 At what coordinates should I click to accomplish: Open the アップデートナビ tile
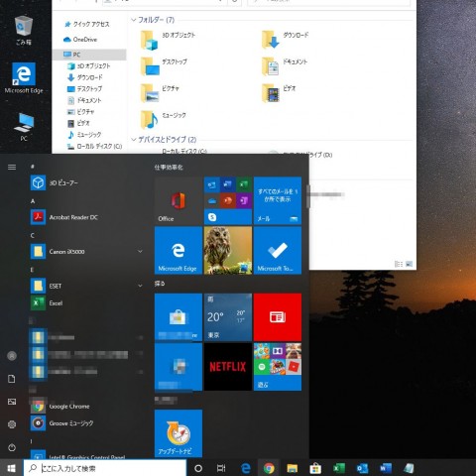[178, 433]
